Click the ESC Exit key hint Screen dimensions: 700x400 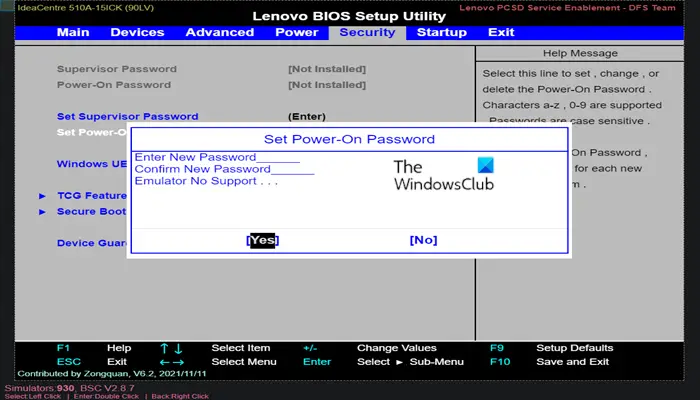coord(92,362)
